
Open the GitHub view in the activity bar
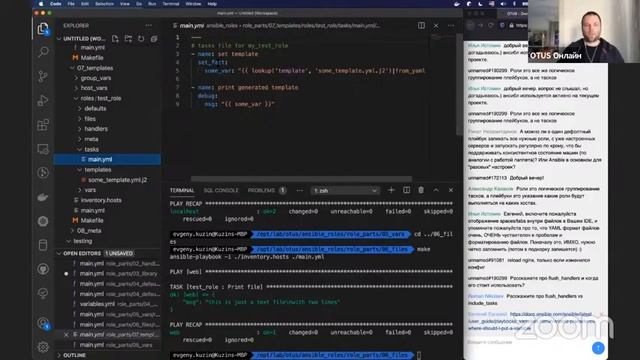pos(43,269)
